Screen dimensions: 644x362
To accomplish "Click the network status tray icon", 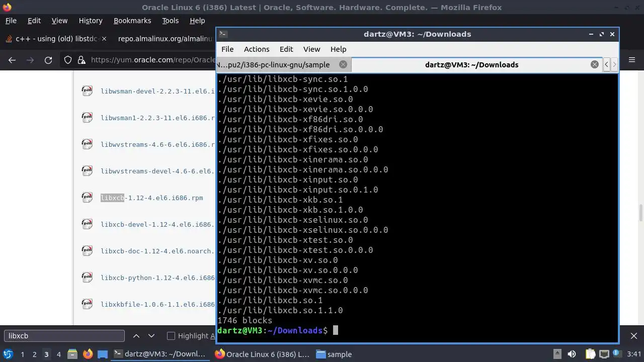I will tap(604, 354).
